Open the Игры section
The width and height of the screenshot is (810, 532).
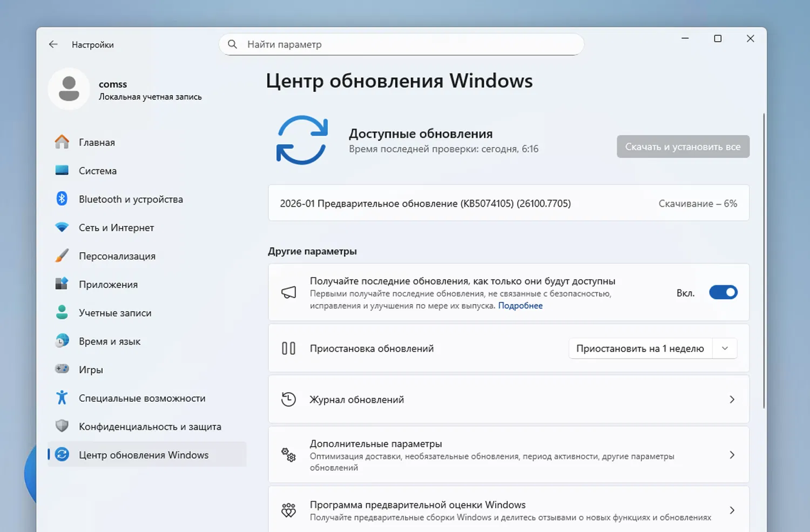coord(147,369)
